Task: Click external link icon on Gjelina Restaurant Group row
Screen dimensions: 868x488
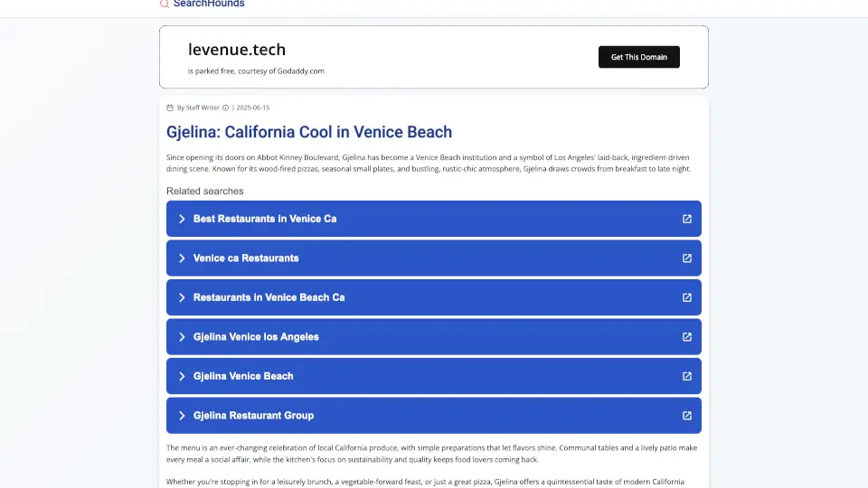Action: tap(686, 416)
